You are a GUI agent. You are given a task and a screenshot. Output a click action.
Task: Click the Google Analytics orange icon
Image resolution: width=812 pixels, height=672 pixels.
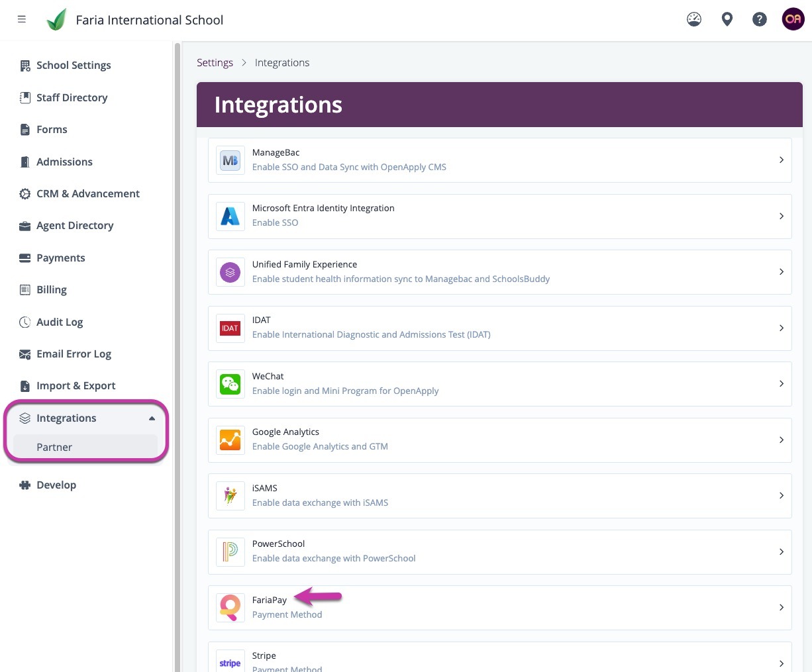tap(230, 440)
